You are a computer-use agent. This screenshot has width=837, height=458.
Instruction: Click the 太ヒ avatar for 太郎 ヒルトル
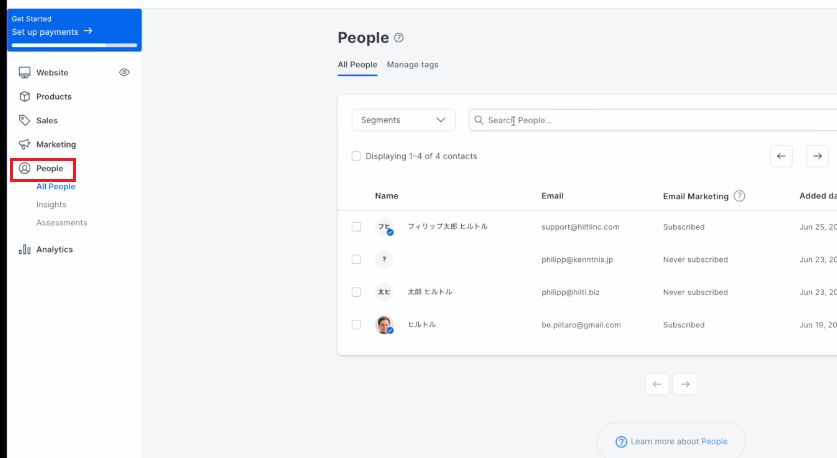click(384, 292)
